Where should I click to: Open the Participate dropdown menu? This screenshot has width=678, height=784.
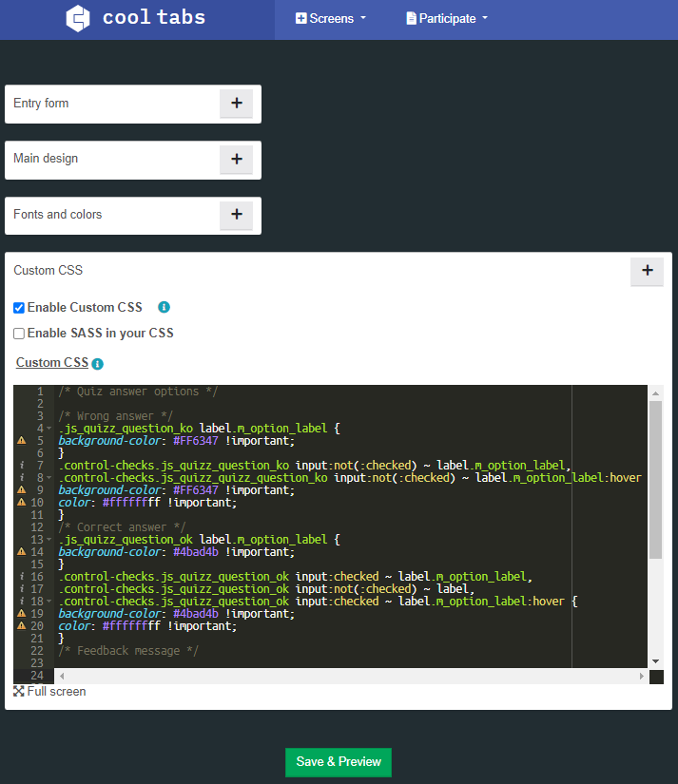[x=447, y=18]
